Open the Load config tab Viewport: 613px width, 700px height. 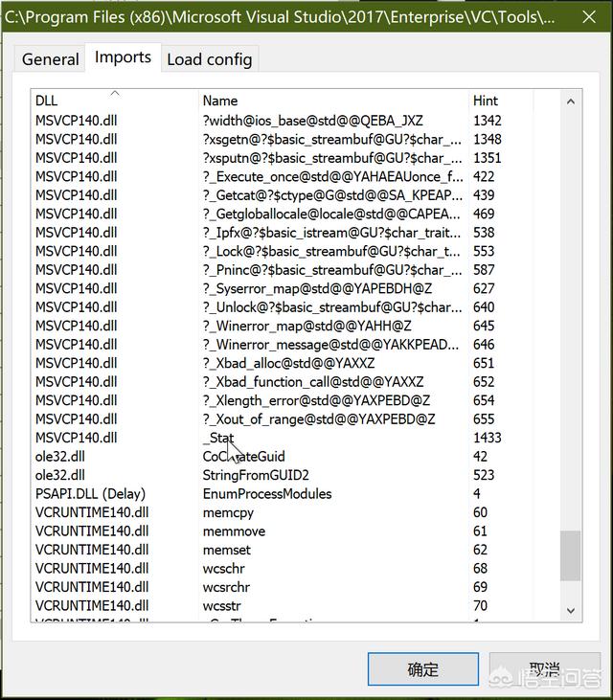(210, 59)
